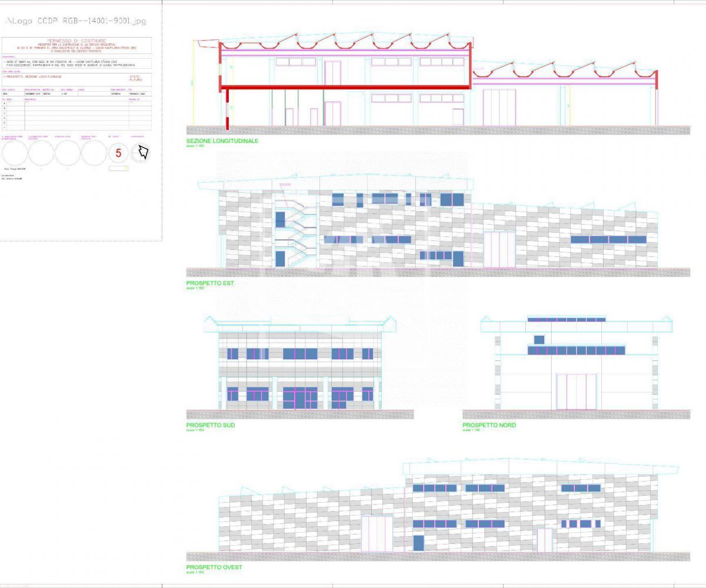Select the small square blue window in Prospetto Nord

[539, 339]
